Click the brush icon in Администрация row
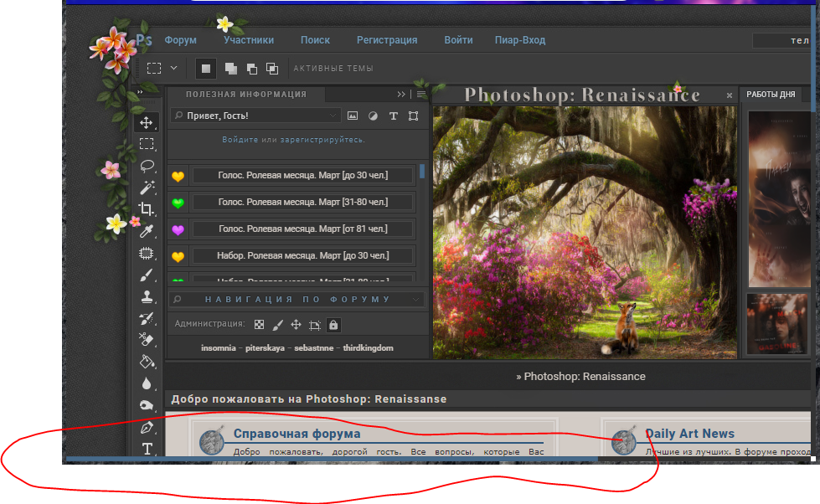The height and width of the screenshot is (504, 820). (278, 325)
